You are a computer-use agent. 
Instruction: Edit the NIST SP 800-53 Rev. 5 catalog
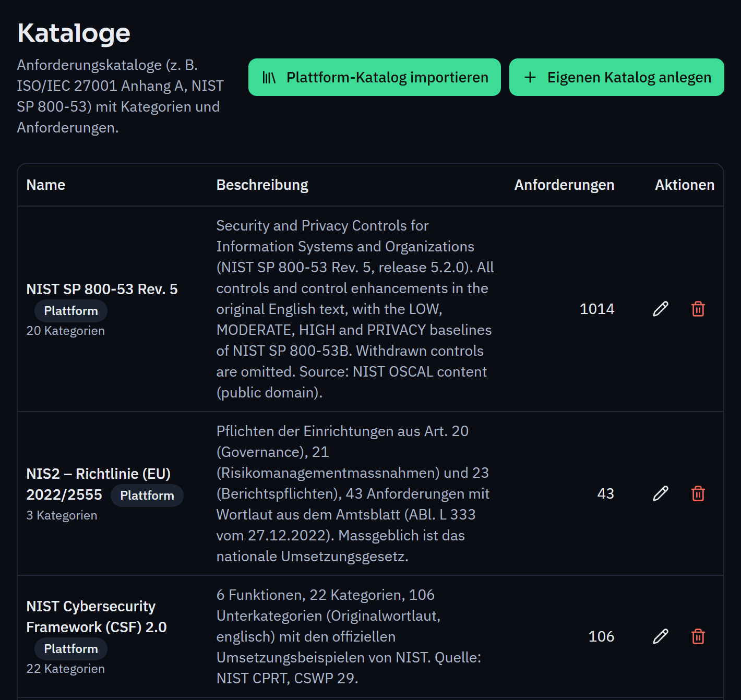pos(661,309)
